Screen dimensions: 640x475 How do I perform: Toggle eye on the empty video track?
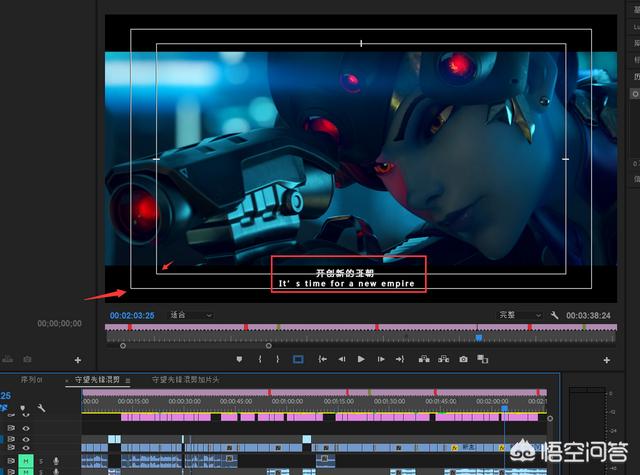(x=26, y=428)
